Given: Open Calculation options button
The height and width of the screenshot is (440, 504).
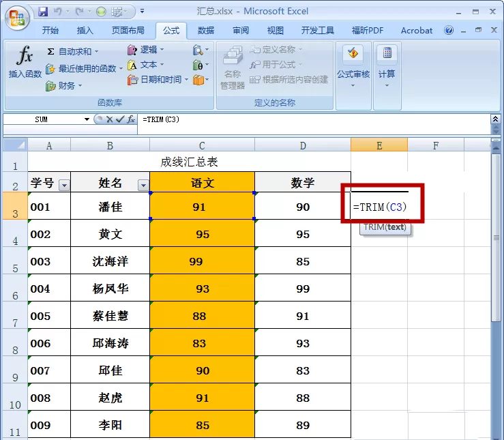Looking at the screenshot, I should coord(387,67).
